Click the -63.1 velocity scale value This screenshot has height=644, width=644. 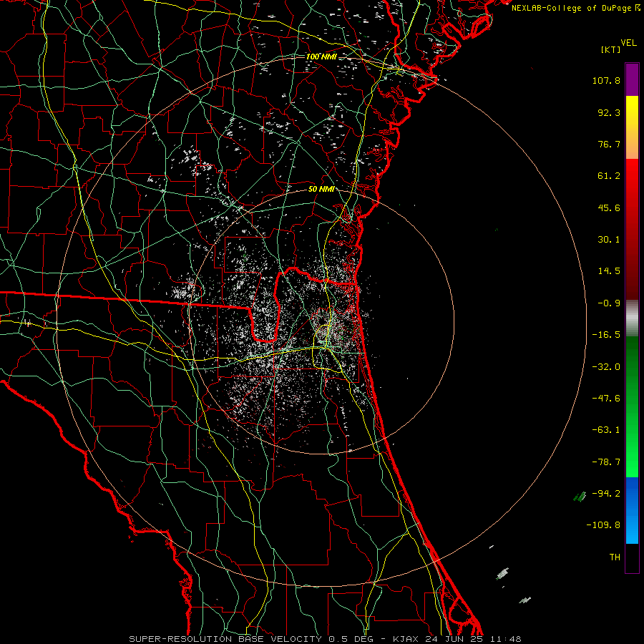point(606,430)
